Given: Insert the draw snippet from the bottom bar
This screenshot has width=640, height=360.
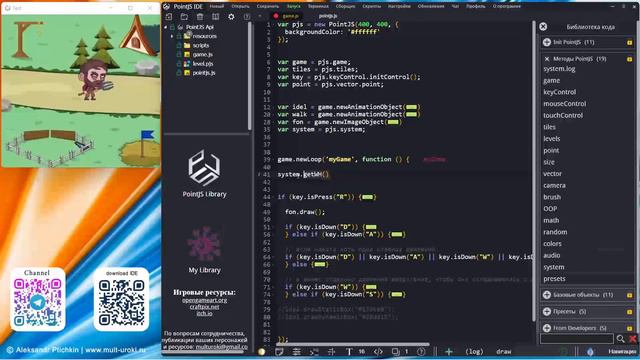Looking at the screenshot, I should (x=503, y=351).
